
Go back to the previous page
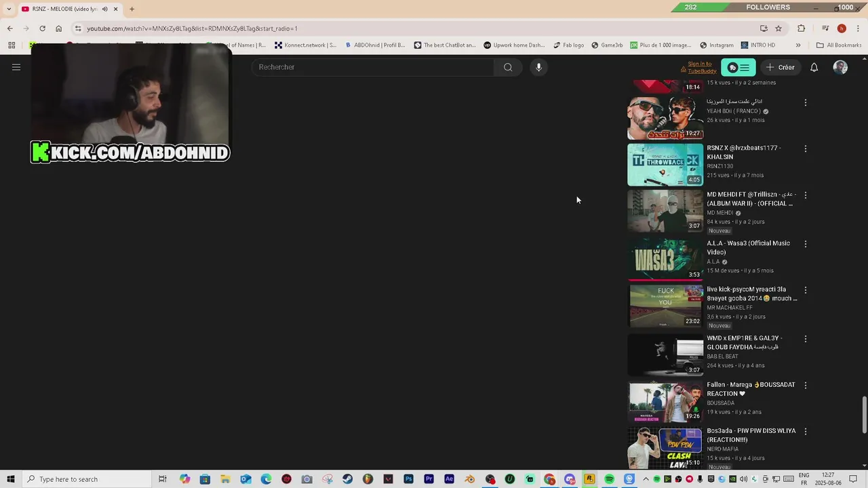pyautogui.click(x=9, y=28)
